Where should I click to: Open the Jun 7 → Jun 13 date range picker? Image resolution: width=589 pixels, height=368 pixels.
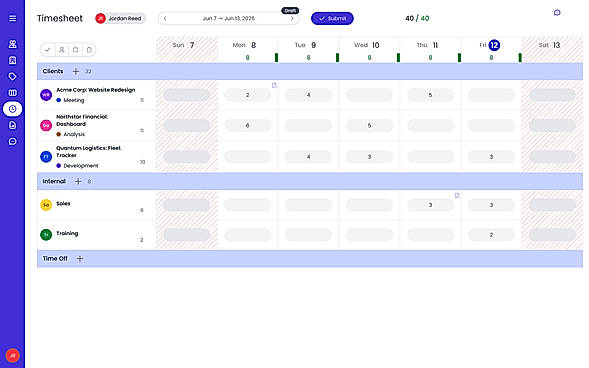pos(228,18)
